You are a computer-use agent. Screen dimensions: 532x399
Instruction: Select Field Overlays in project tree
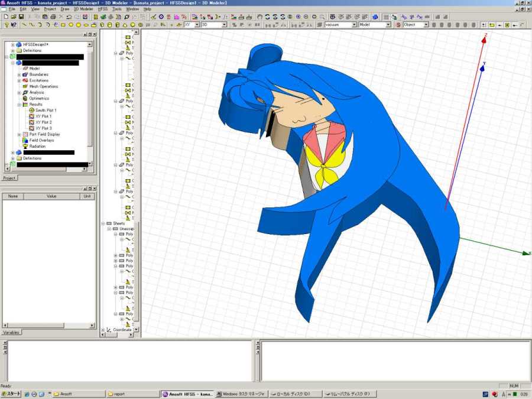(41, 140)
